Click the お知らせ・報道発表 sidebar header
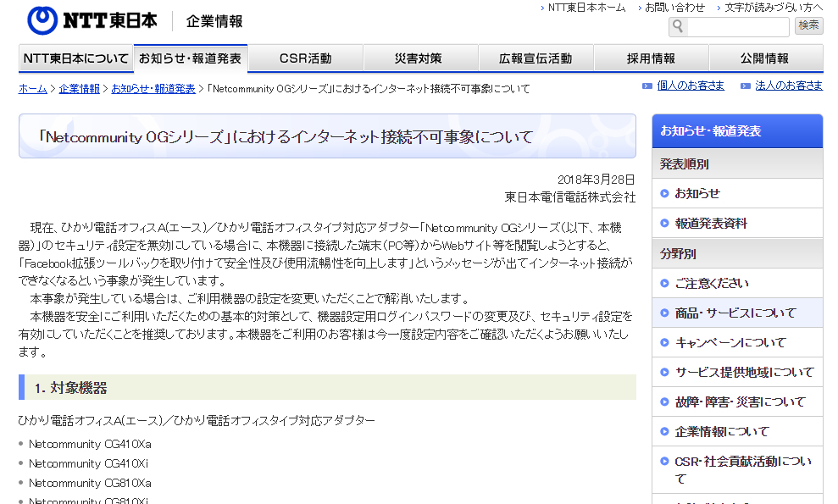Screen dimensions: 838x504 pyautogui.click(x=737, y=131)
